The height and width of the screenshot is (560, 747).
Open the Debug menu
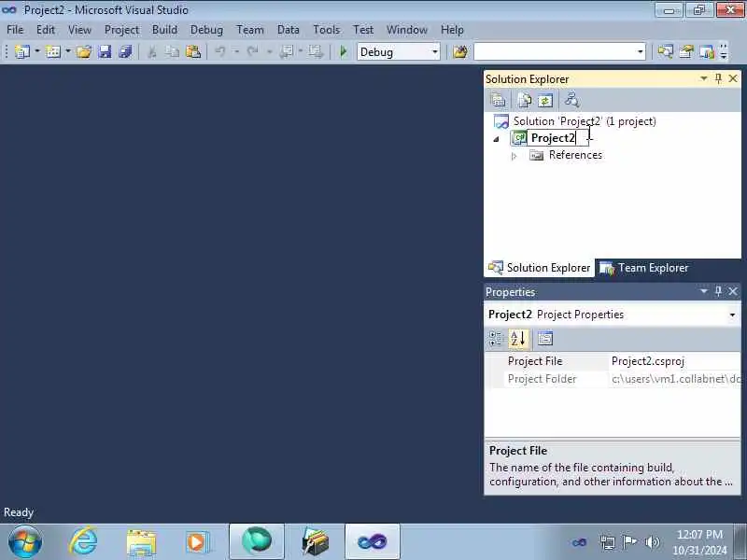(x=206, y=30)
